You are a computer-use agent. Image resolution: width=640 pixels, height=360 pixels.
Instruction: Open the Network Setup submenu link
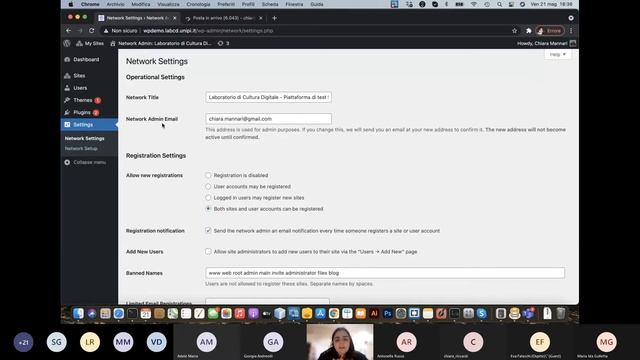[x=81, y=149]
